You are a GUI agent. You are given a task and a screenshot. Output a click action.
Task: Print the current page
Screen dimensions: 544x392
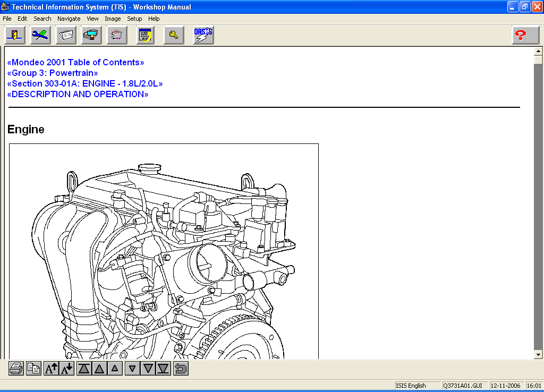pos(16,369)
